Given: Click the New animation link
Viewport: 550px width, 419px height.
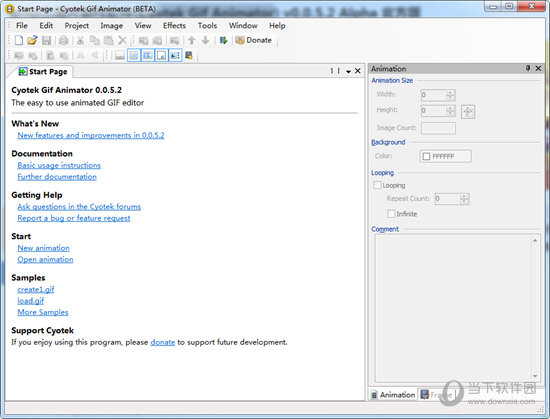Looking at the screenshot, I should 43,248.
